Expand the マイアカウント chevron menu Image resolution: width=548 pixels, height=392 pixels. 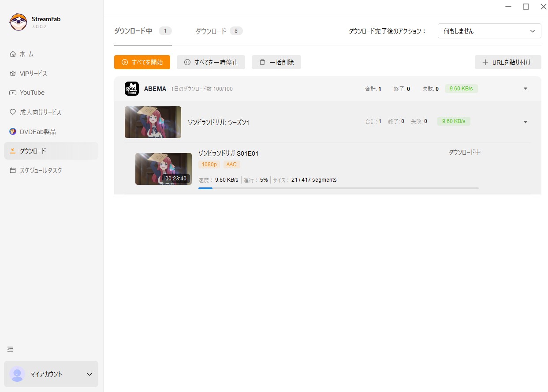[89, 374]
